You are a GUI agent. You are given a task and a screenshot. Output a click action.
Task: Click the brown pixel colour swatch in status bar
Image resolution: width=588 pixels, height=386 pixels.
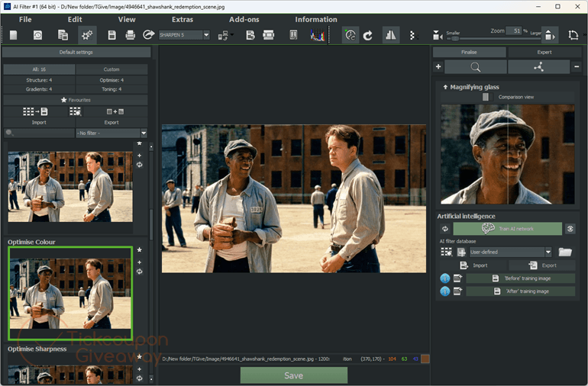tap(425, 359)
